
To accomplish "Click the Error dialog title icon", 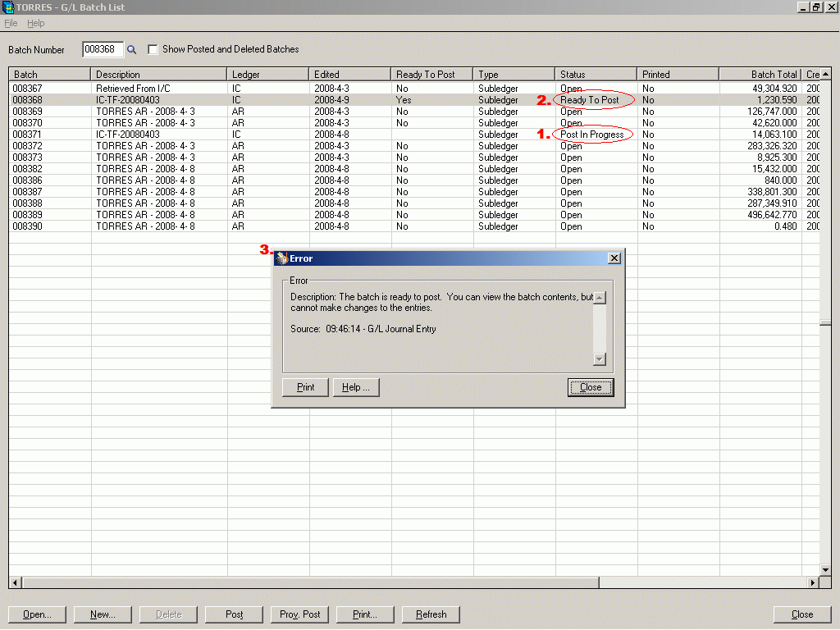I will (x=281, y=258).
